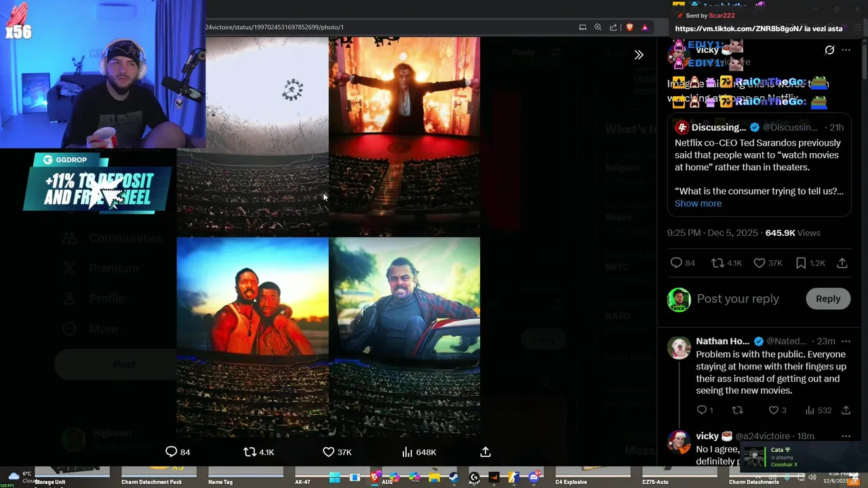Reply to Nathan's comment via bubble icon

click(702, 410)
